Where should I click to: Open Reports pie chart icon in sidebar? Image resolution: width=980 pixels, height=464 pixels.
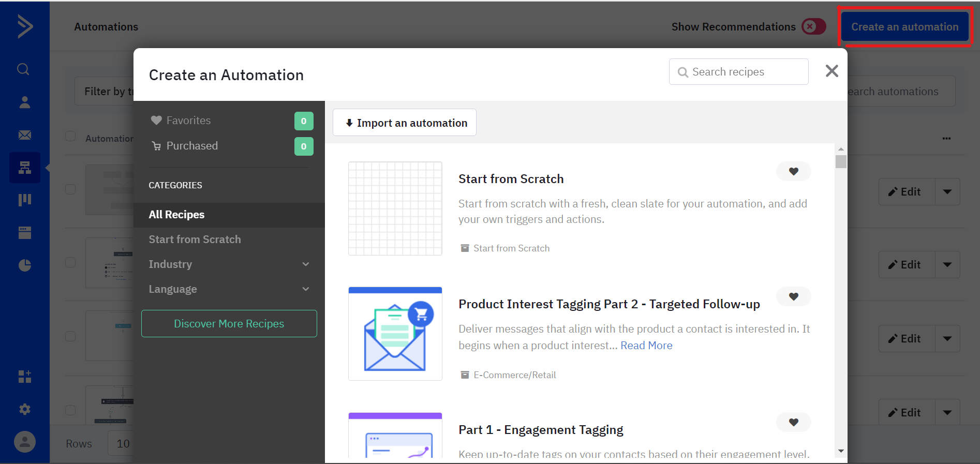point(24,265)
